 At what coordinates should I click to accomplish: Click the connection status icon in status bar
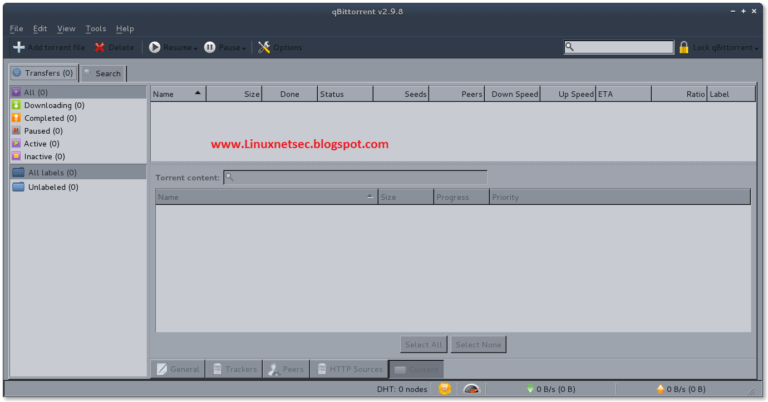[445, 389]
